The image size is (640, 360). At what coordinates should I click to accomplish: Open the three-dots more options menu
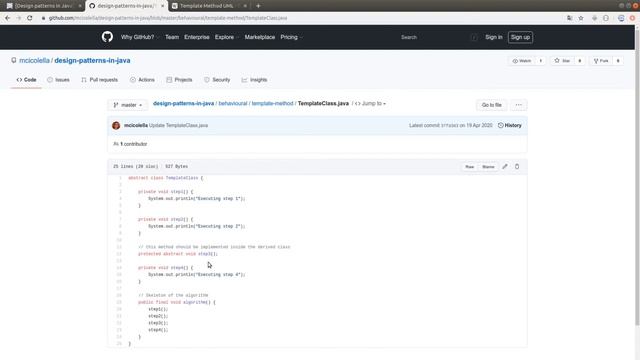(x=518, y=105)
